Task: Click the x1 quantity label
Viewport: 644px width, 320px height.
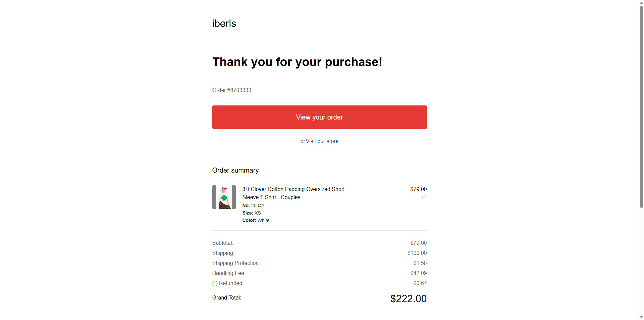Action: 423,197
